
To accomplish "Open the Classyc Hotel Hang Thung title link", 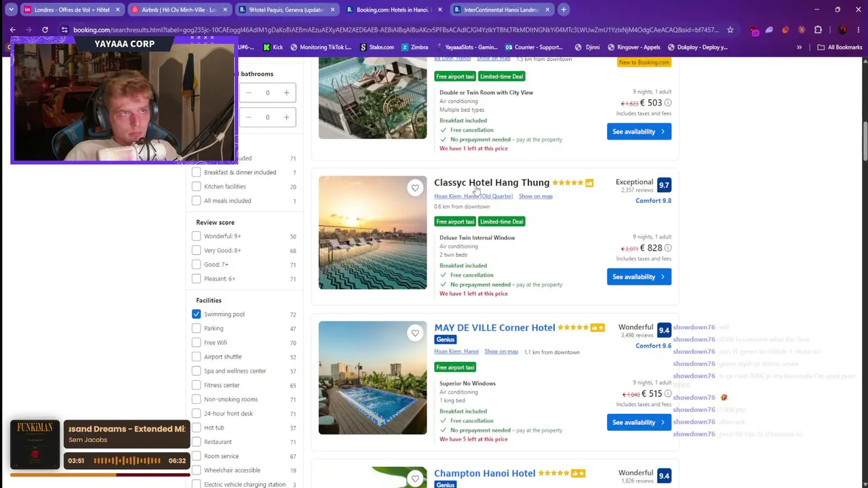I will [x=492, y=182].
